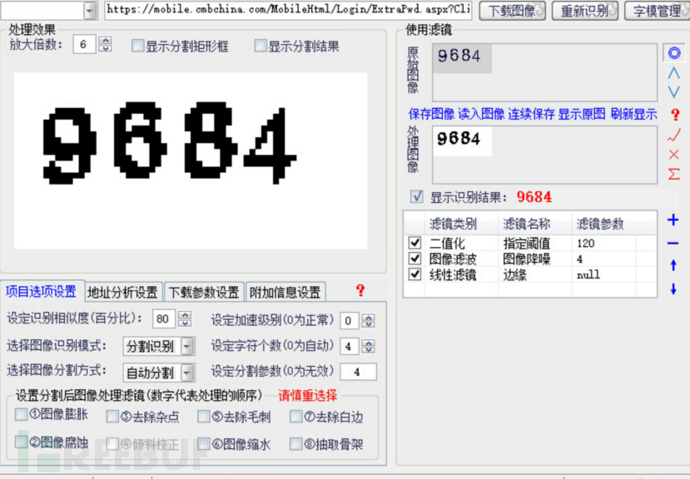Click the 保存图像 link
Screen dimensions: 690x479
(431, 114)
